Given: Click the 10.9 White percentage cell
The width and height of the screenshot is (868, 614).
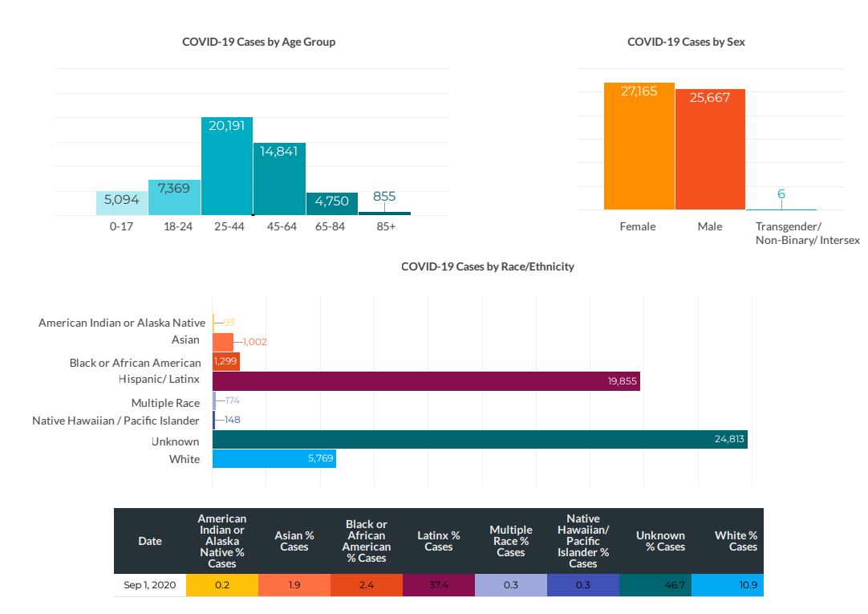Looking at the screenshot, I should coord(727,585).
